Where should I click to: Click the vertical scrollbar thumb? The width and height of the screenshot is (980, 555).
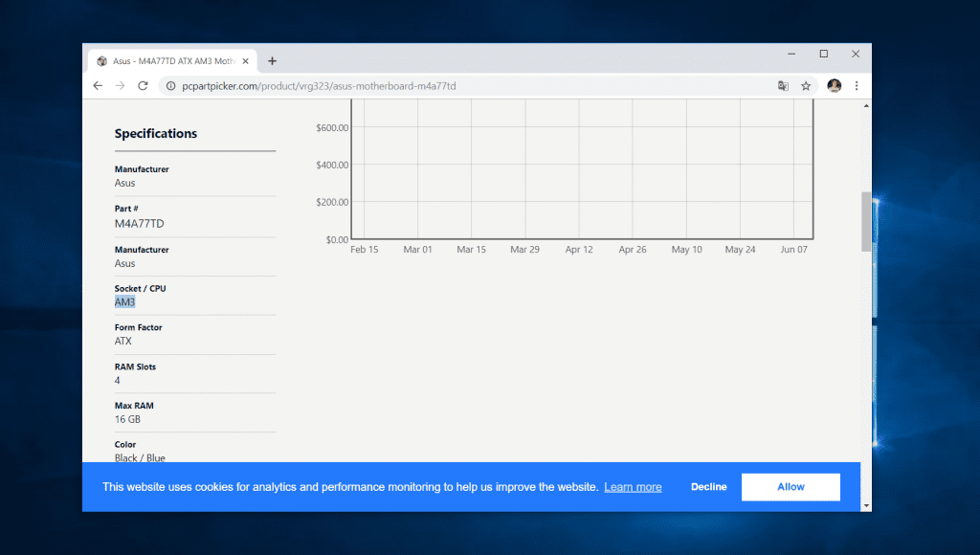[865, 221]
